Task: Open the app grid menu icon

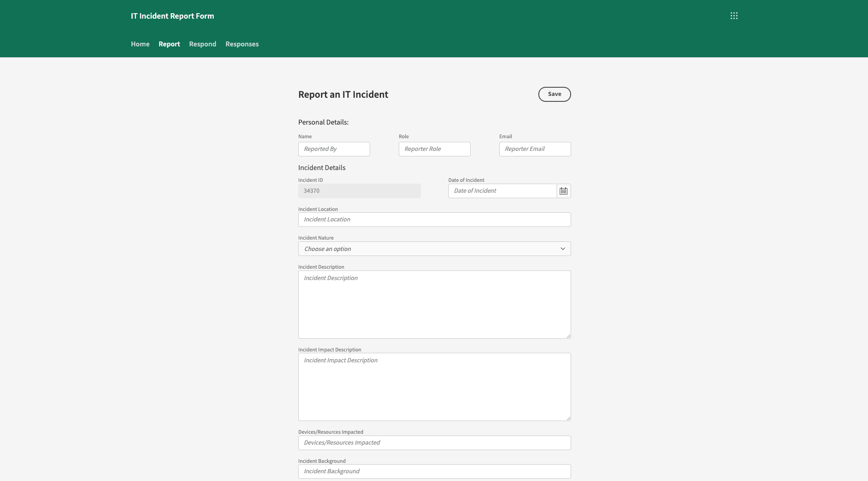Action: (734, 16)
